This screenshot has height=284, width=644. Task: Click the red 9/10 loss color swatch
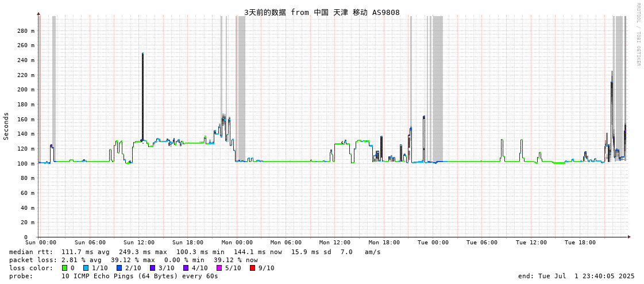click(253, 268)
